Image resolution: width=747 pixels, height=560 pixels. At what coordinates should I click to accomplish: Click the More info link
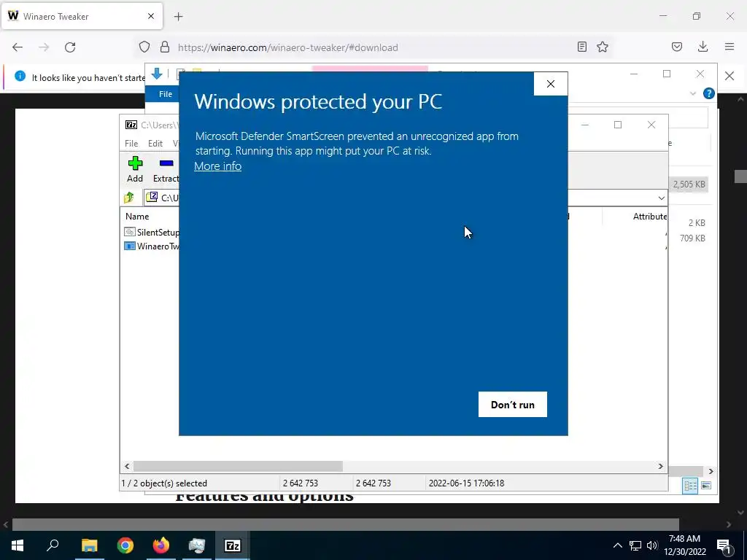pyautogui.click(x=217, y=166)
